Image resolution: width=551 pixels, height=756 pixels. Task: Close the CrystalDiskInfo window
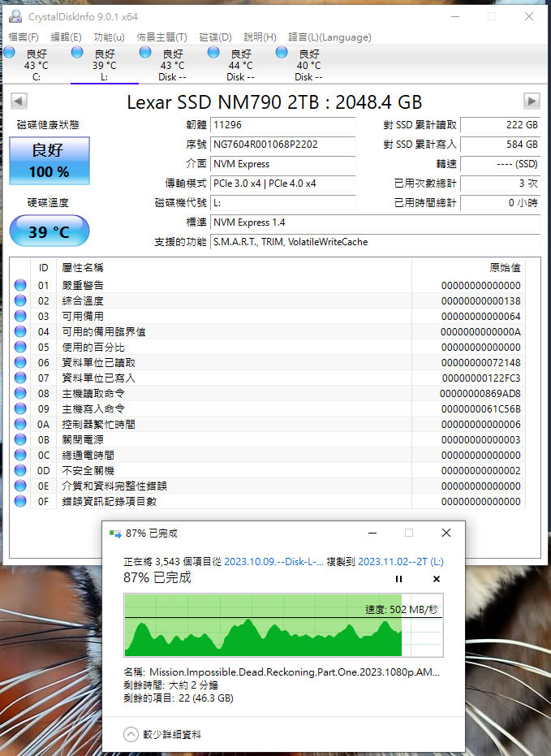pos(529,16)
